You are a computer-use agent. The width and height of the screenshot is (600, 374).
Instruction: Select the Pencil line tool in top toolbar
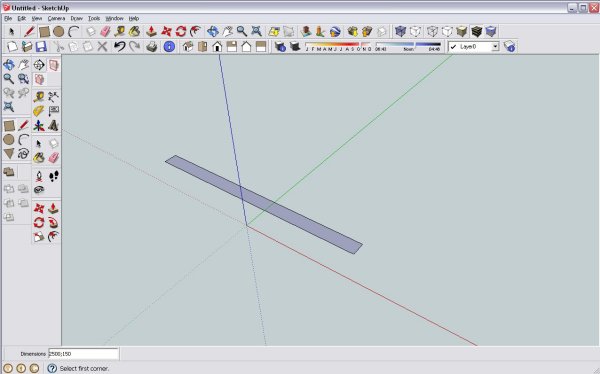coord(29,31)
